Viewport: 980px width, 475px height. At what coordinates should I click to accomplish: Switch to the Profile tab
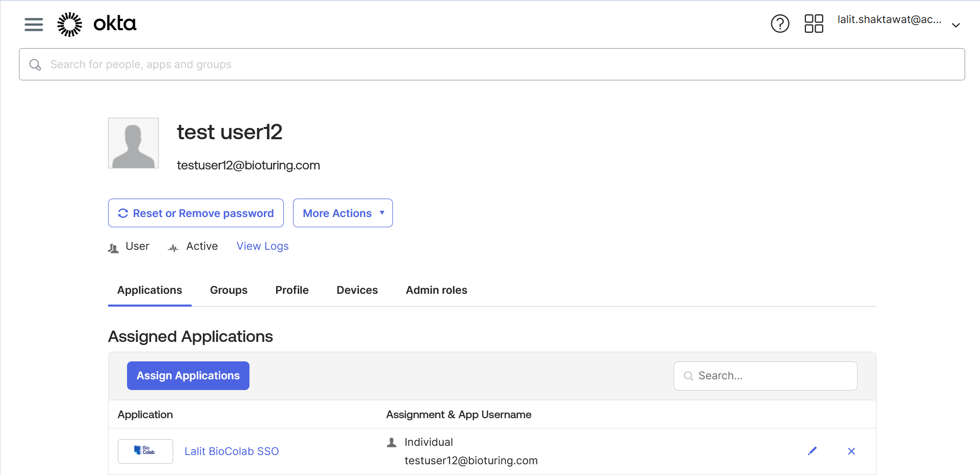[292, 290]
